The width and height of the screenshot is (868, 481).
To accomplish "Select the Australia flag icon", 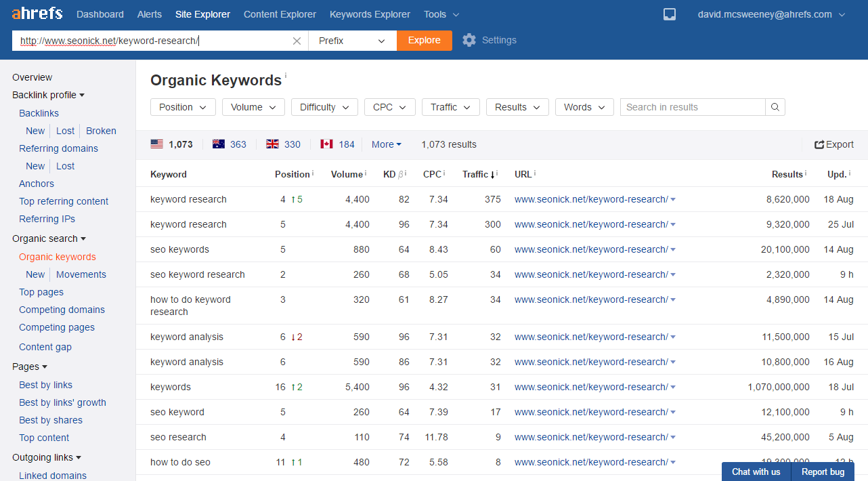I will (219, 144).
